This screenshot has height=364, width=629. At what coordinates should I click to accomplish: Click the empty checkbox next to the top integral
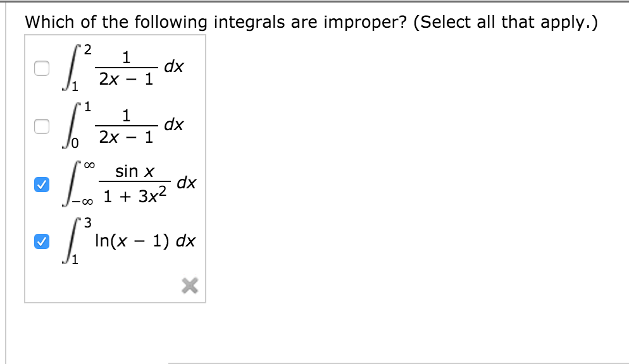tap(41, 68)
